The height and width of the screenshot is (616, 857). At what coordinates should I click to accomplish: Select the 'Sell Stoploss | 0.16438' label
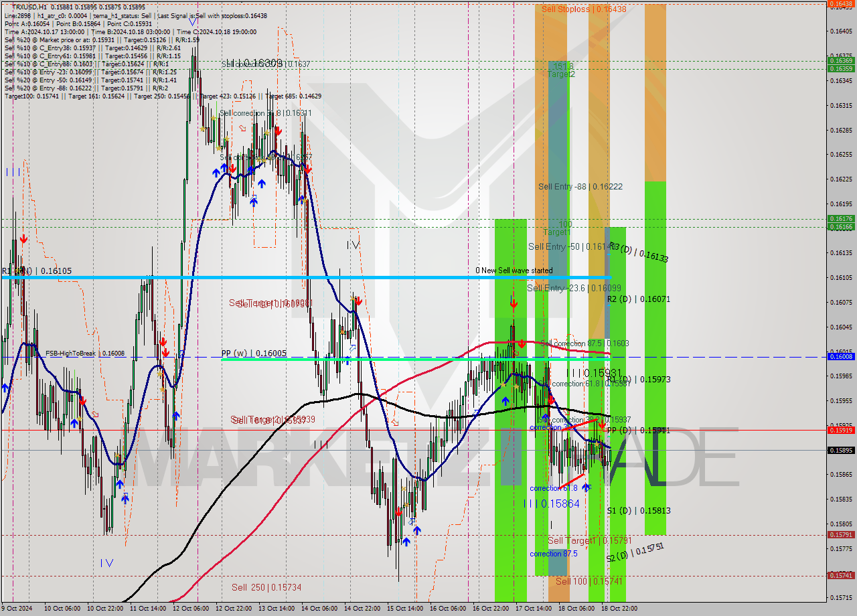(x=584, y=9)
